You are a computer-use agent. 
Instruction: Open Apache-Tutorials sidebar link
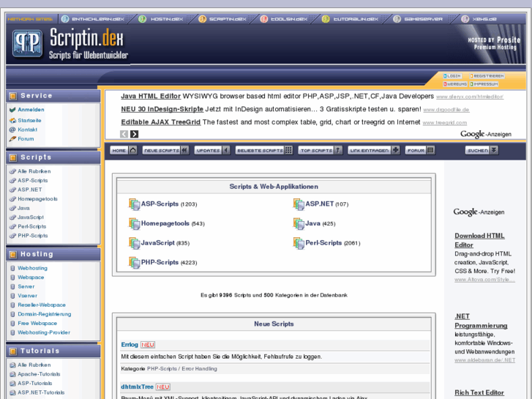39,374
